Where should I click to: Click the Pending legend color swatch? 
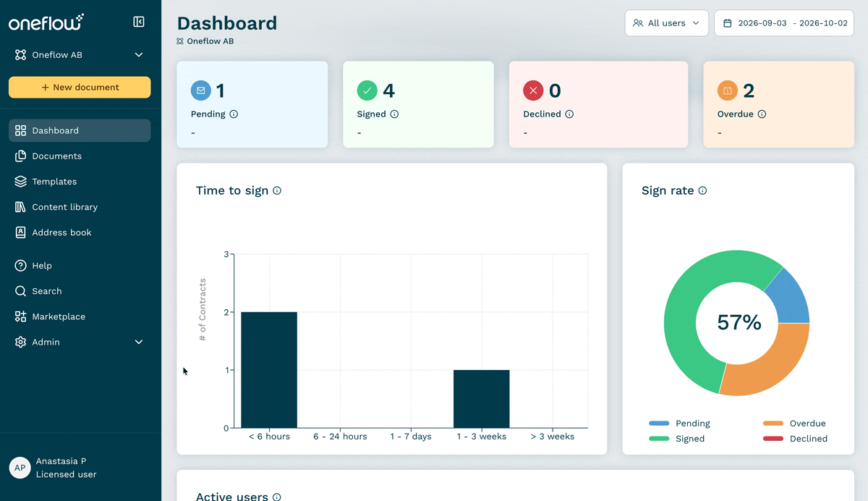pos(659,424)
